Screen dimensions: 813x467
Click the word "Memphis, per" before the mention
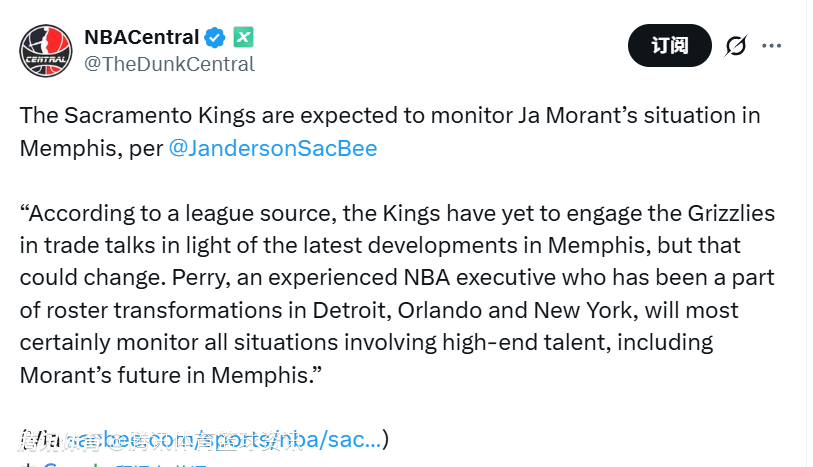click(90, 149)
